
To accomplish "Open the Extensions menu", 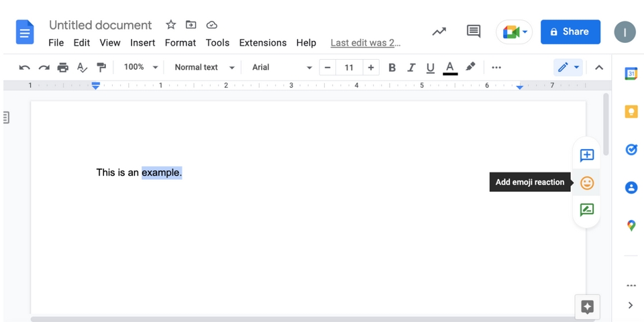I will pos(262,42).
